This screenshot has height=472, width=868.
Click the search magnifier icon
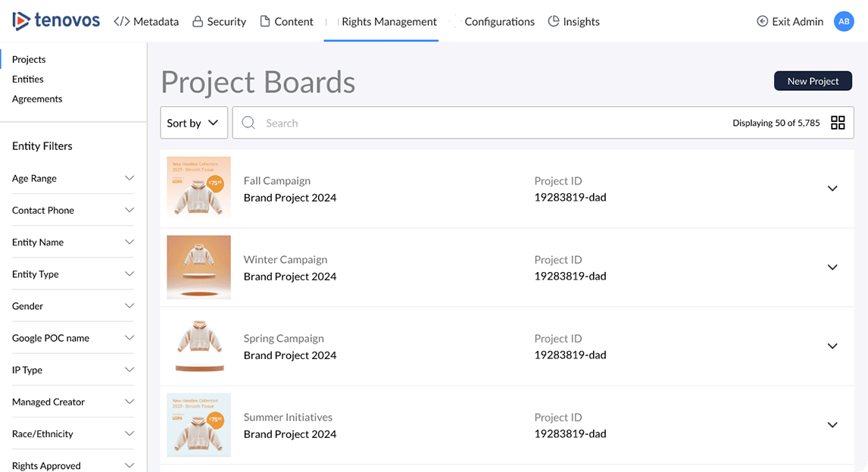click(x=248, y=122)
